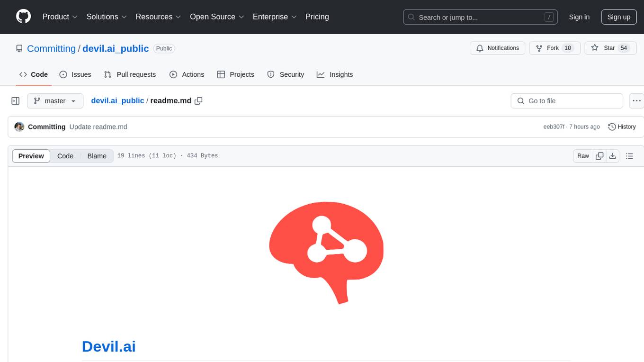Switch to the Code tab
This screenshot has height=362, width=644.
(34, 74)
